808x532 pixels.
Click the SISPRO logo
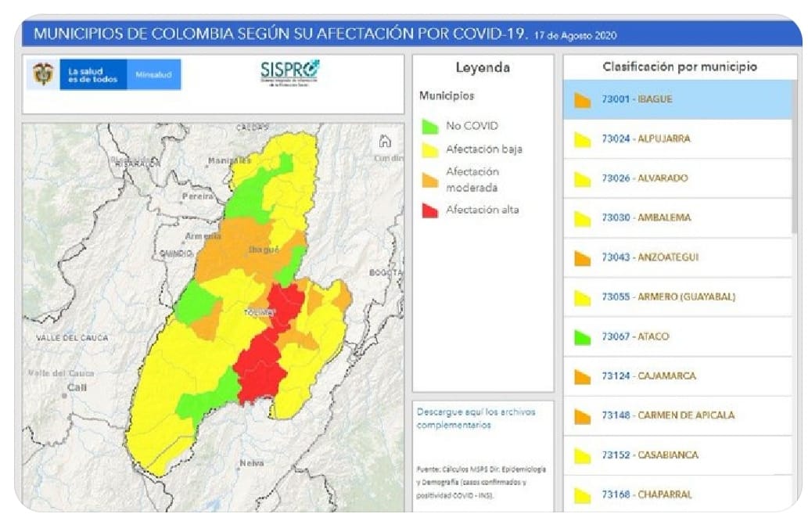290,73
